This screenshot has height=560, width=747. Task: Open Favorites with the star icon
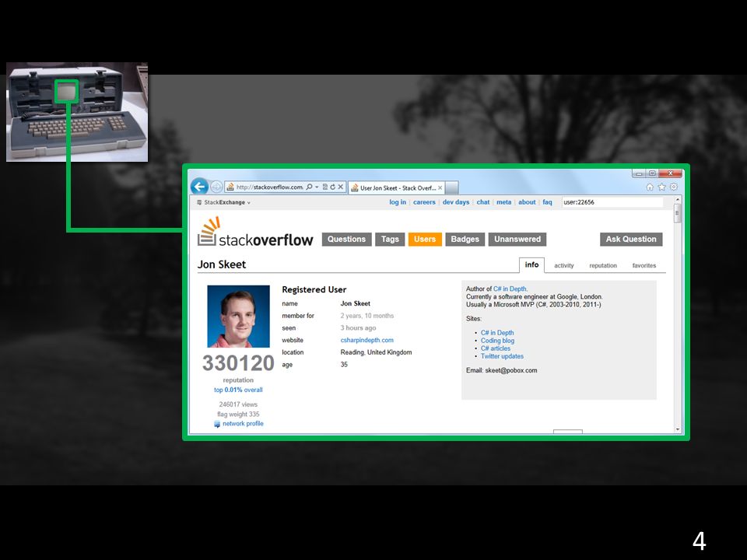tap(661, 187)
